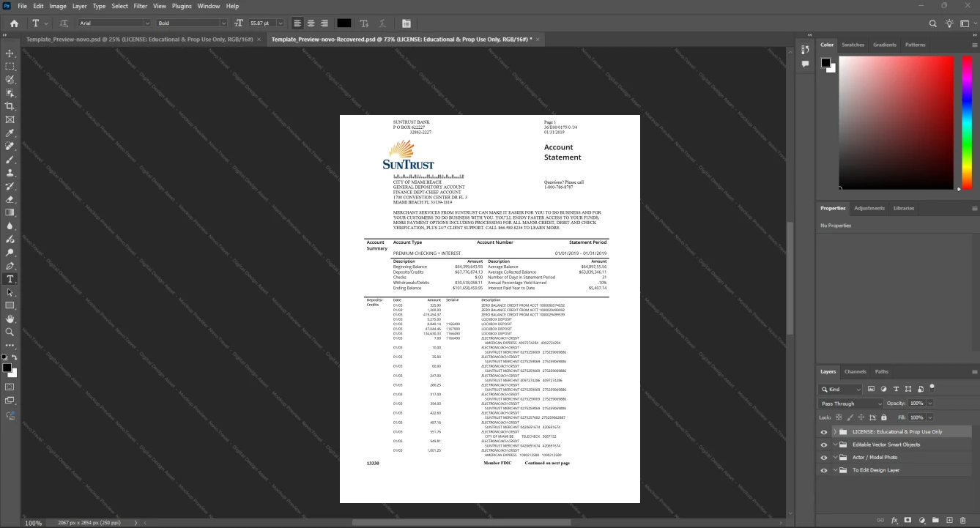
Task: Click the foreground color swatch in toolbar
Action: 7,368
